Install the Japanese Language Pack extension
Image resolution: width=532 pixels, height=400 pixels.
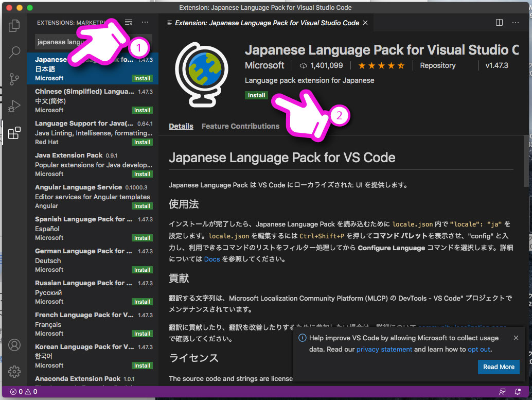(x=256, y=95)
